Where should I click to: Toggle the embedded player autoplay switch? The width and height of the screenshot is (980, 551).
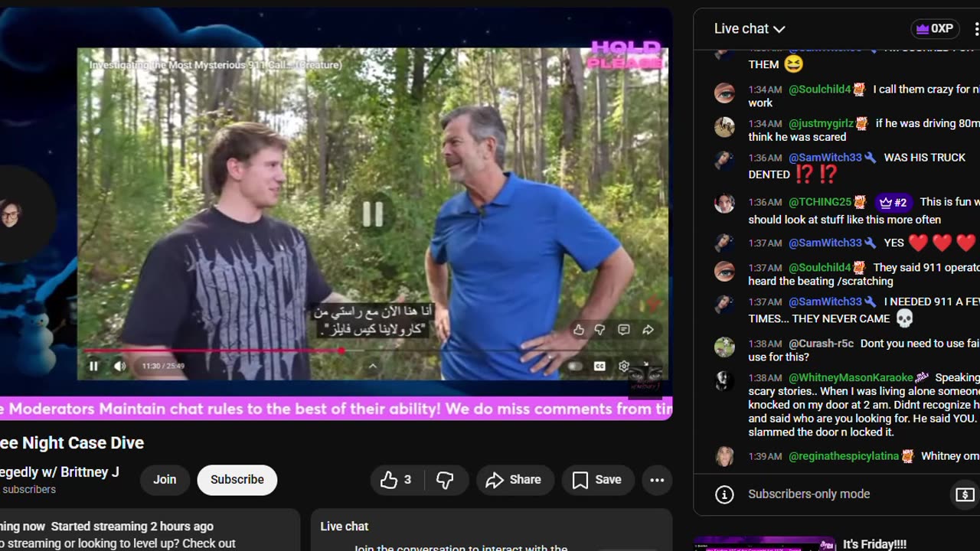(574, 367)
